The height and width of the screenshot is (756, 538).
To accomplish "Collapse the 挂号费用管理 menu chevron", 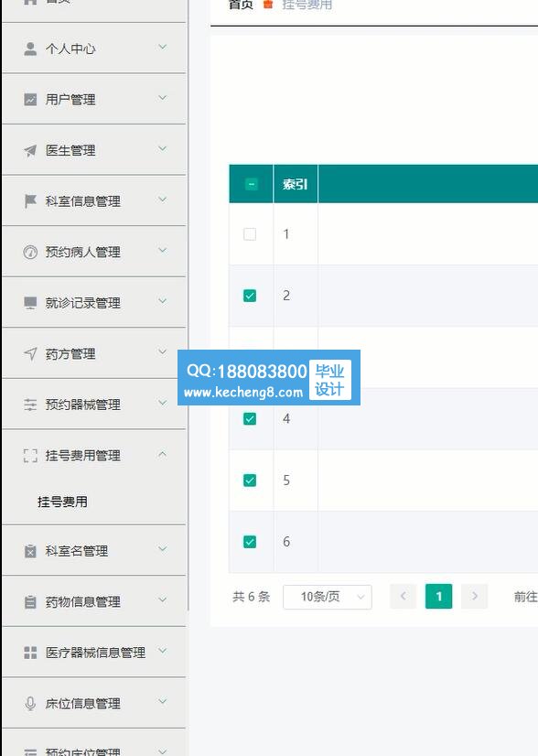I will point(163,454).
